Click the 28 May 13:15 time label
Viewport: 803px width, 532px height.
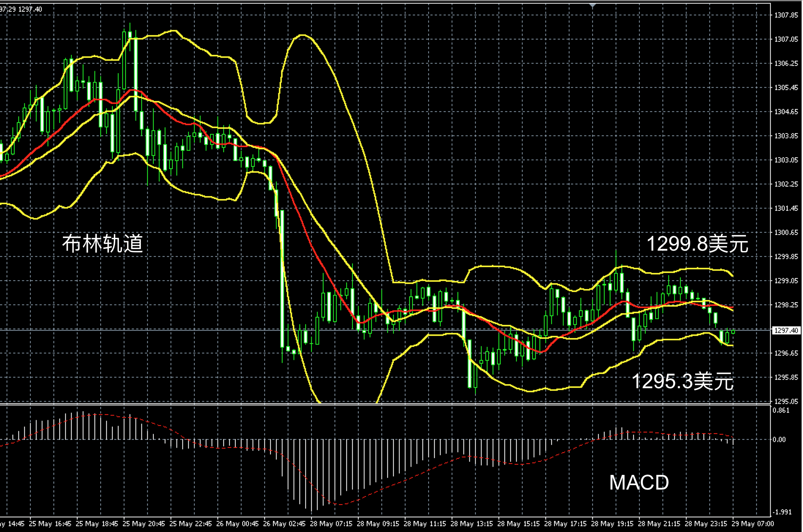[472, 524]
